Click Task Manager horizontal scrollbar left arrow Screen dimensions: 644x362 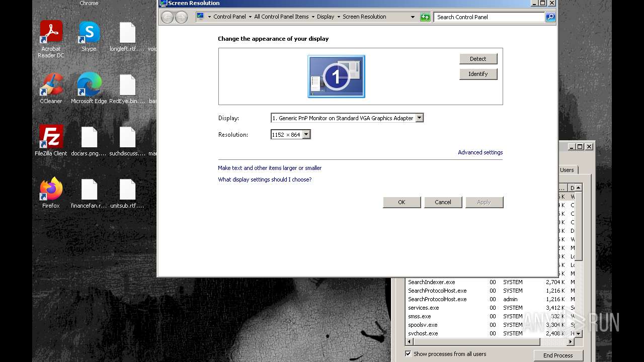click(410, 342)
